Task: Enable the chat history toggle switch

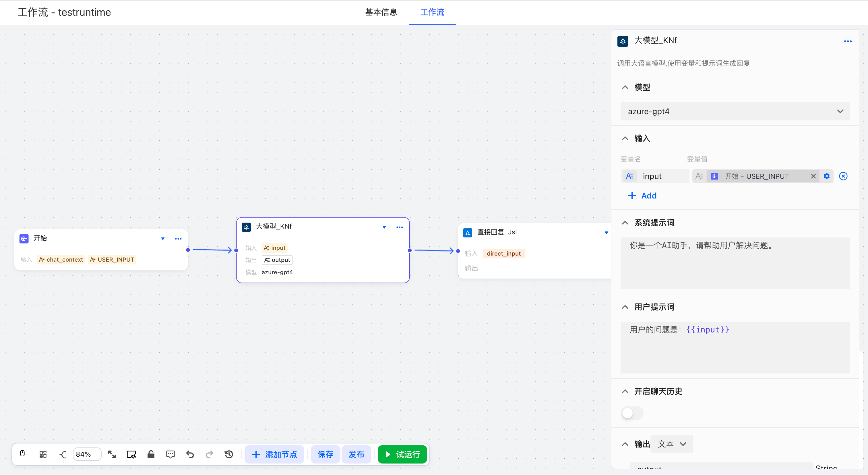Action: [x=632, y=413]
